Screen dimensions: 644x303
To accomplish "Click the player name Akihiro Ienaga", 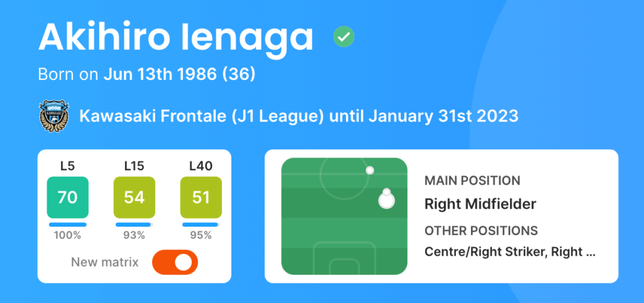I will pos(176,38).
